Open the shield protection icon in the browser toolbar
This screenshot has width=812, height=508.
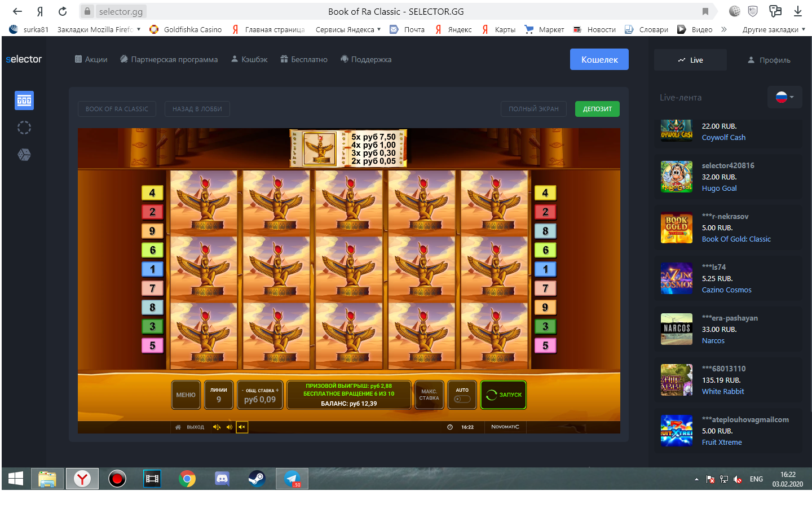click(753, 11)
